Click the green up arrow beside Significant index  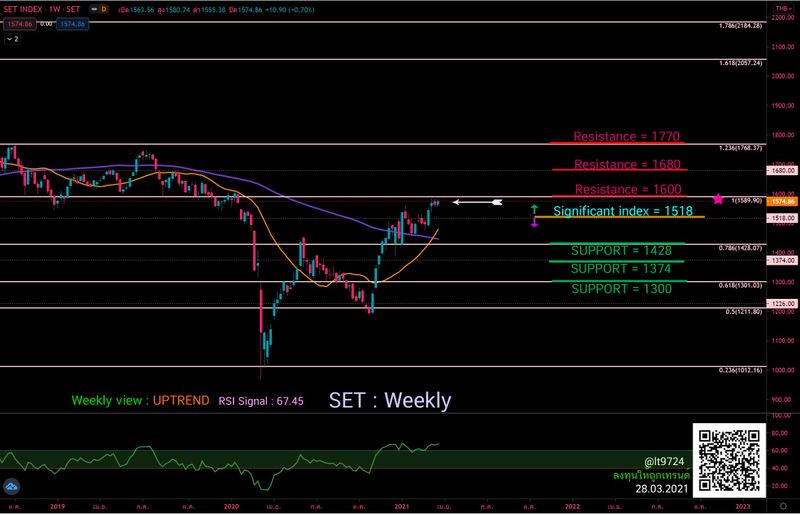[534, 209]
